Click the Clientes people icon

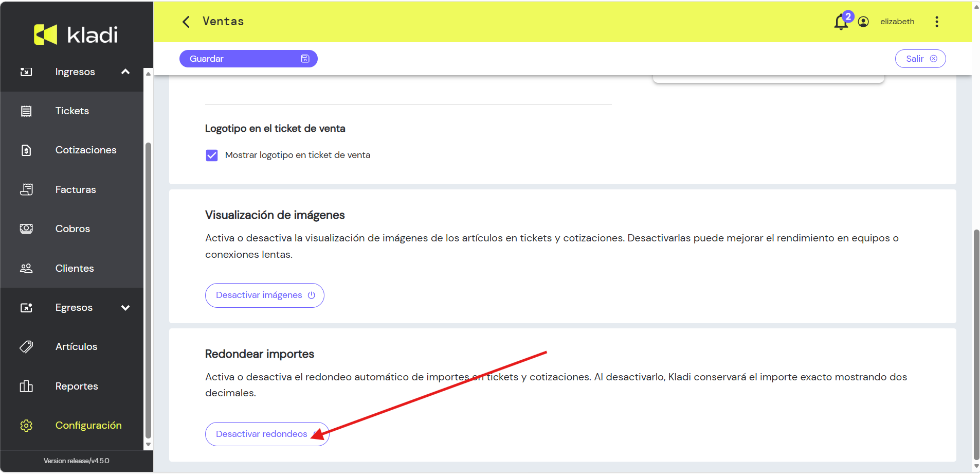26,268
